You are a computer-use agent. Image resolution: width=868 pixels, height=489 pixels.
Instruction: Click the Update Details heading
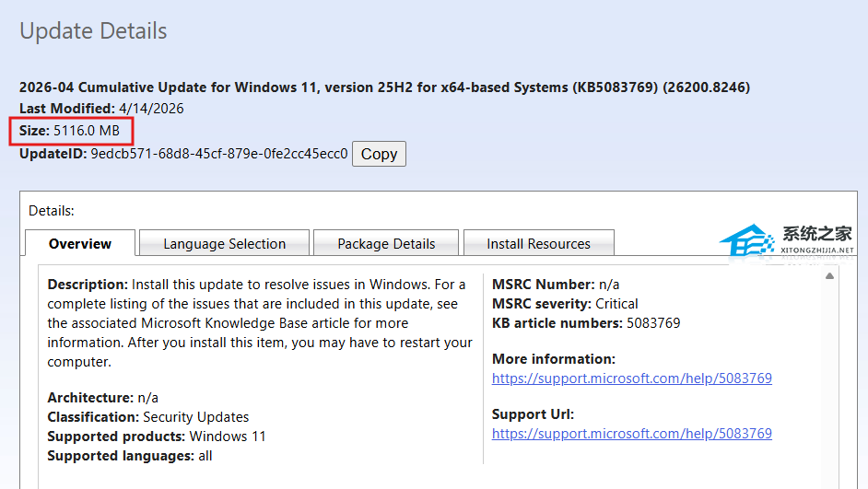tap(93, 31)
